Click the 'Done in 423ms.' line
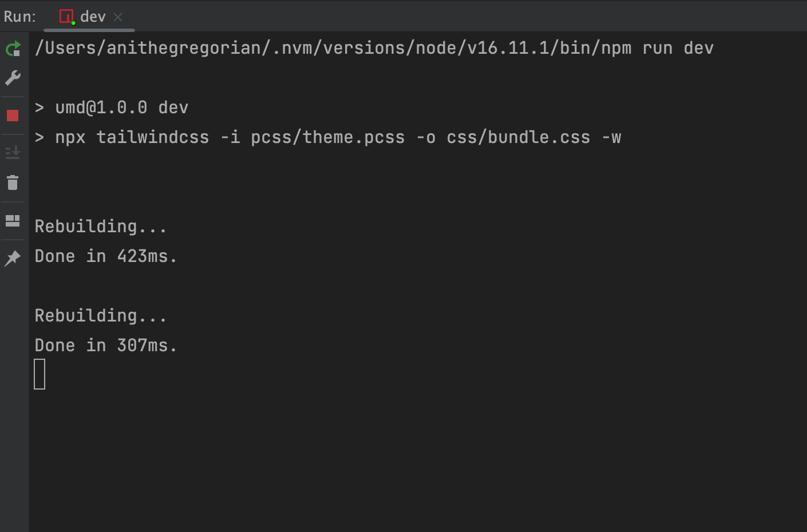 coord(106,256)
